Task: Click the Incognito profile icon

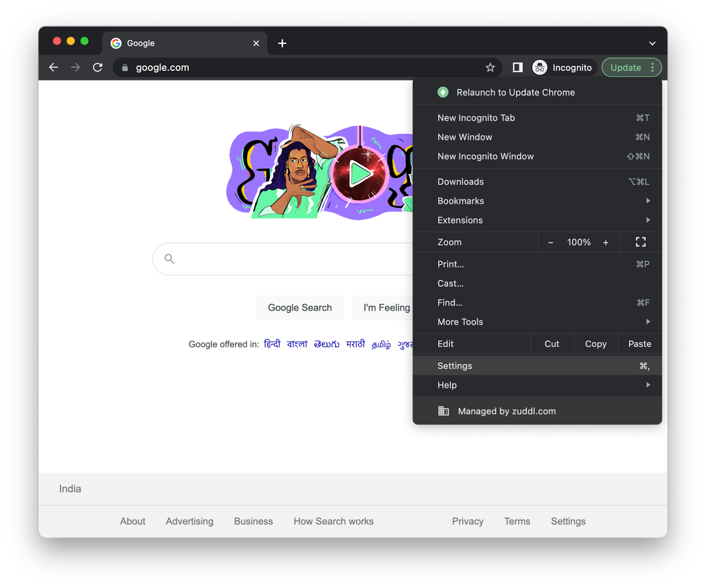Action: point(539,67)
